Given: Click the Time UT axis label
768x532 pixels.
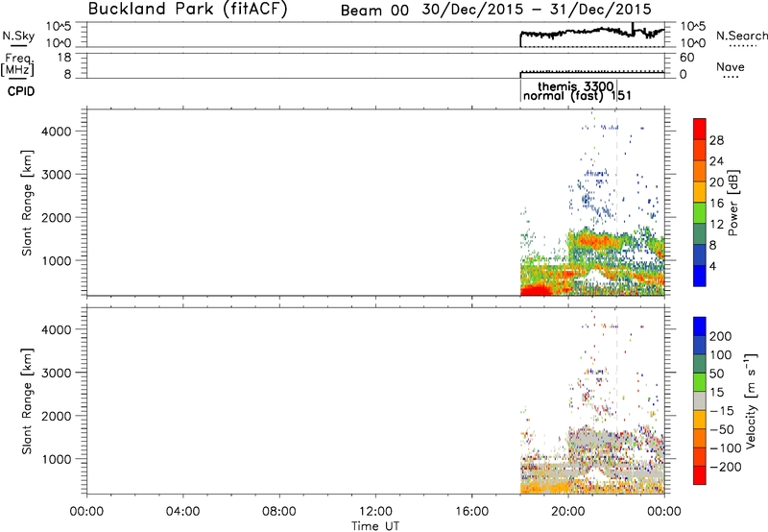Looking at the screenshot, I should pyautogui.click(x=375, y=526).
